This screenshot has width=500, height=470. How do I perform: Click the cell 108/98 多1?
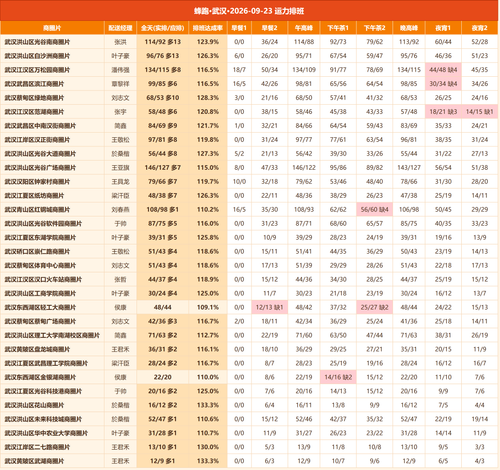(x=163, y=210)
